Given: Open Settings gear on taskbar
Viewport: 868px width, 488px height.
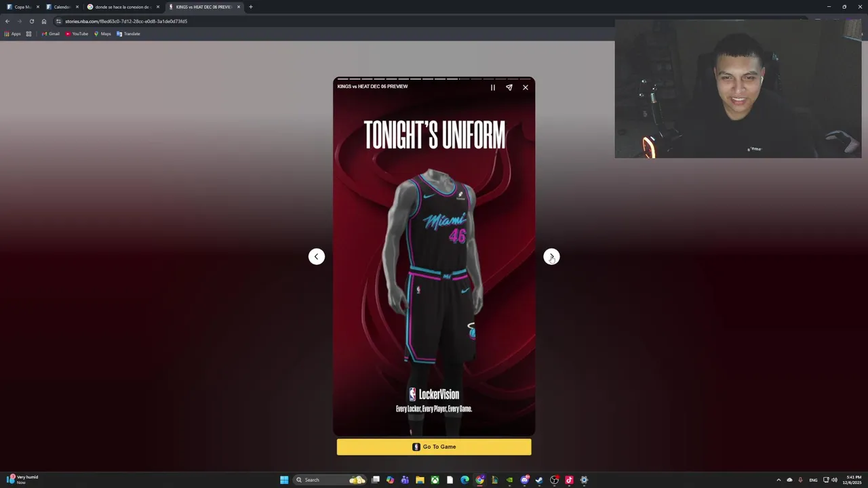Looking at the screenshot, I should (x=584, y=480).
